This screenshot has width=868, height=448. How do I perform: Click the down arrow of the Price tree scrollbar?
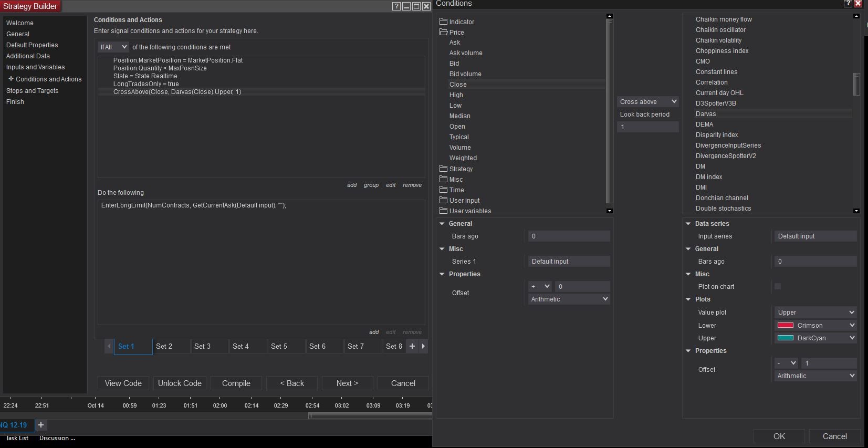tap(610, 211)
